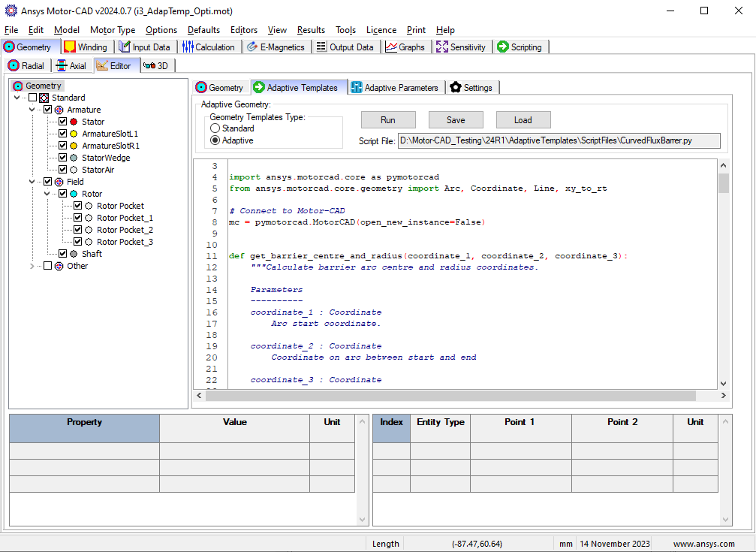The width and height of the screenshot is (756, 552).
Task: Click the Save button
Action: pos(456,120)
